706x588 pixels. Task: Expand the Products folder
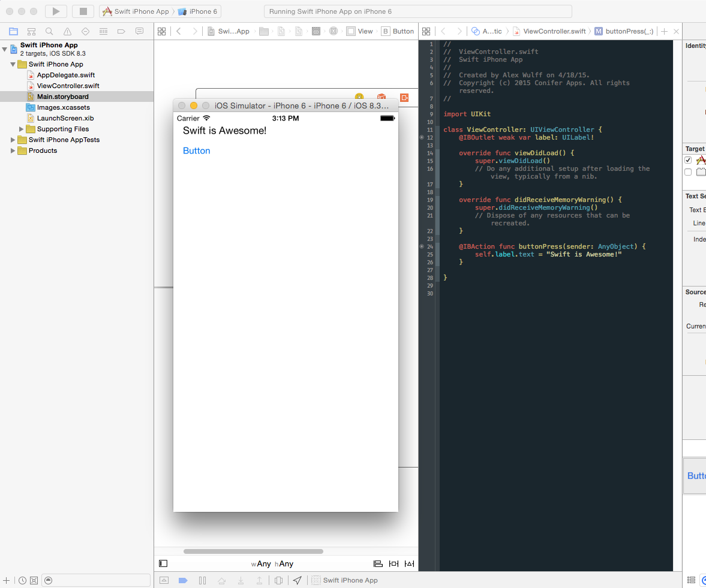13,150
